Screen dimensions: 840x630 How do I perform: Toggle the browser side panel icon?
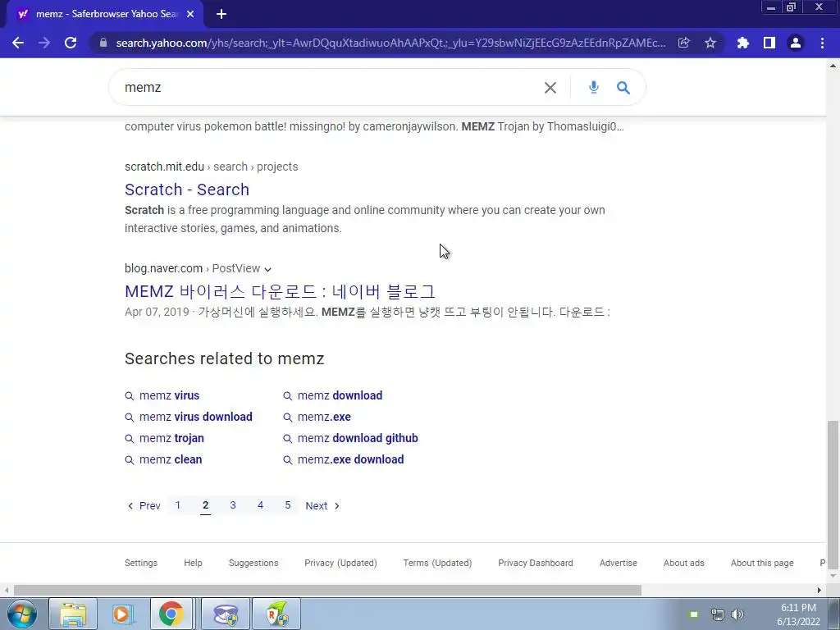[769, 43]
